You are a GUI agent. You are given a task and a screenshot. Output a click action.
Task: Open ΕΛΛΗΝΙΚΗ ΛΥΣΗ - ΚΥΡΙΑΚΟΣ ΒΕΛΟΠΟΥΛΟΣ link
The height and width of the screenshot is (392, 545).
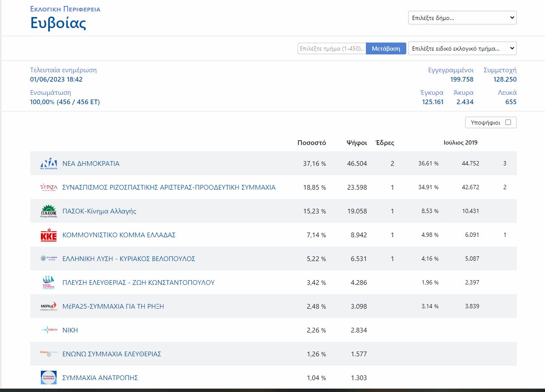click(x=129, y=259)
